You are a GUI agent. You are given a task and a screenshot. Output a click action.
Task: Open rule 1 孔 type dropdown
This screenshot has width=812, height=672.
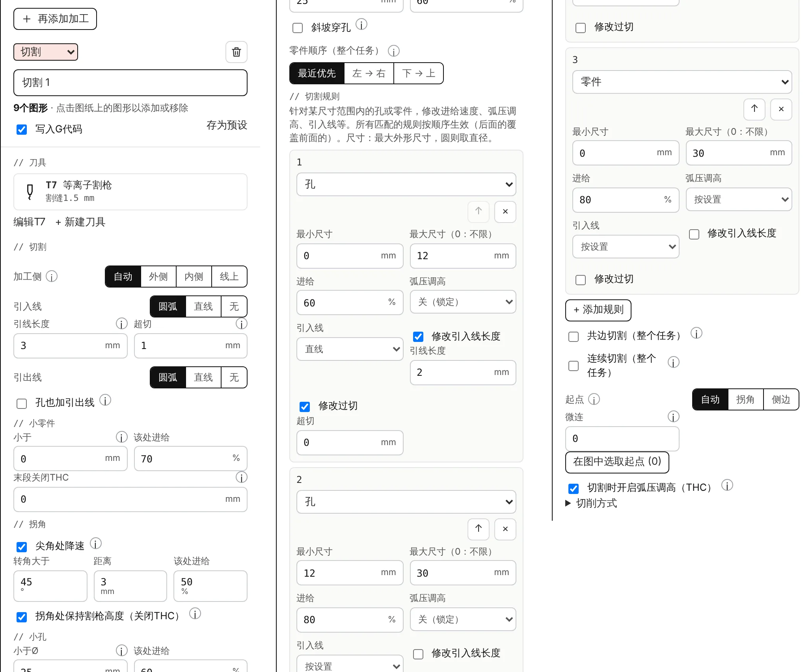tap(406, 184)
